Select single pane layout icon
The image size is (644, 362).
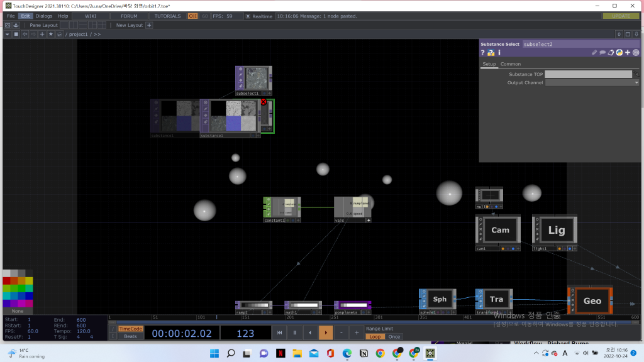pyautogui.click(x=64, y=25)
